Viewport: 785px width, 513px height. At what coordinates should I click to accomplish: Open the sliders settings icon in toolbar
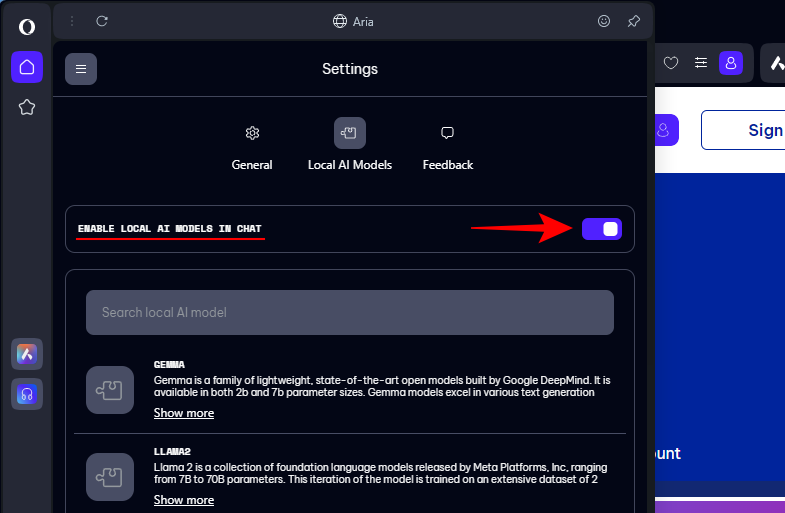(701, 63)
